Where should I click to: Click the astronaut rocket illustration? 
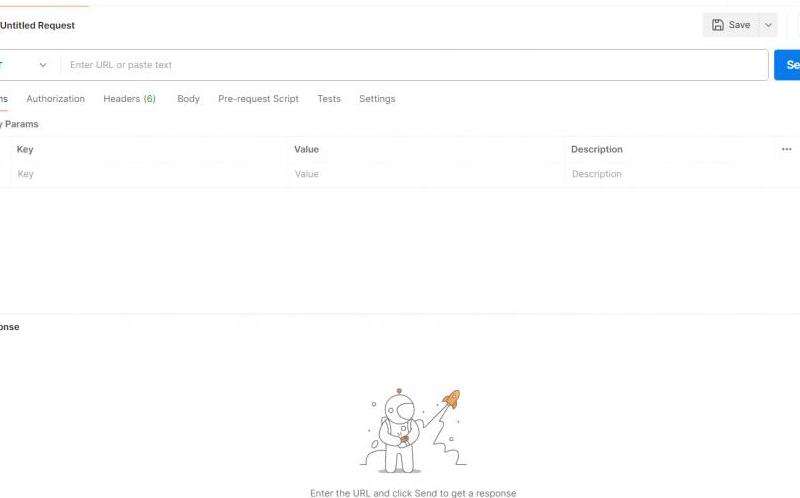412,431
